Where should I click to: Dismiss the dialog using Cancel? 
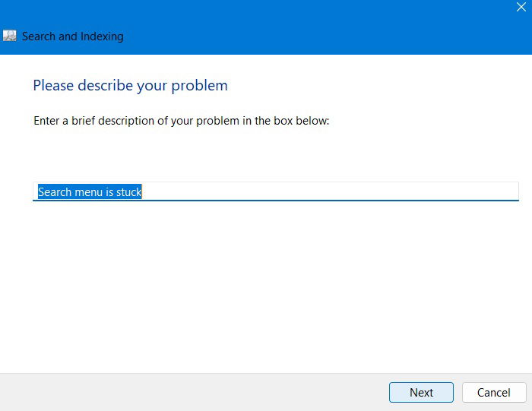[494, 392]
